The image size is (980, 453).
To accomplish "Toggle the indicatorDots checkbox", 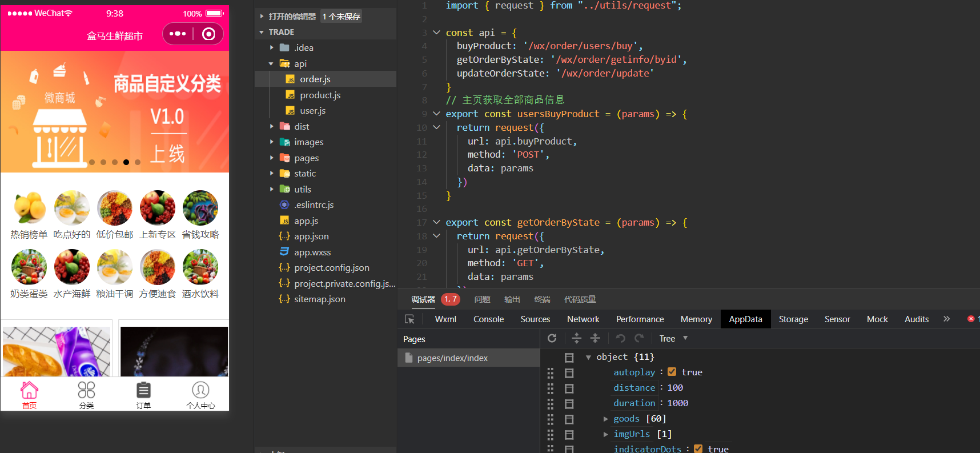I will click(x=698, y=449).
